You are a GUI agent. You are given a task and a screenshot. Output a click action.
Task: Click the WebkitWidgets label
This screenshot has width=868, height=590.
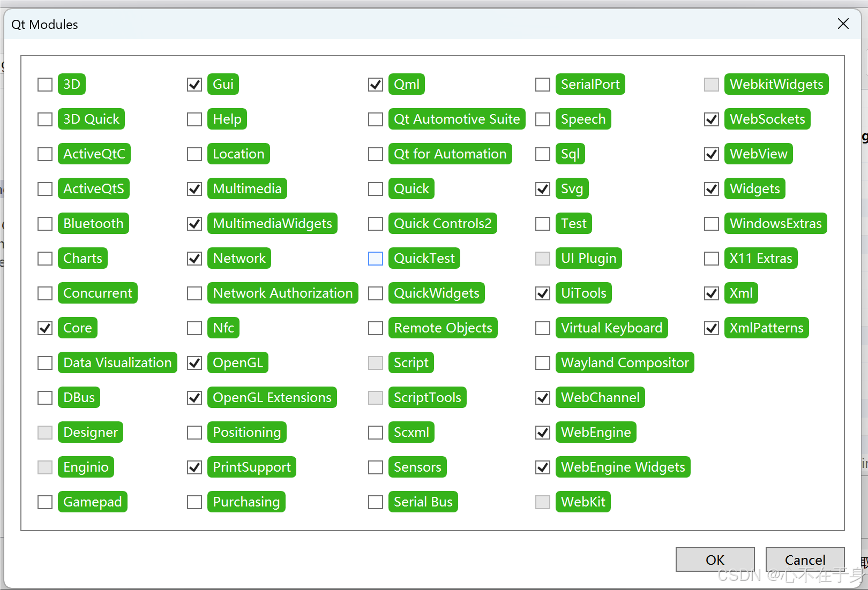tap(776, 84)
